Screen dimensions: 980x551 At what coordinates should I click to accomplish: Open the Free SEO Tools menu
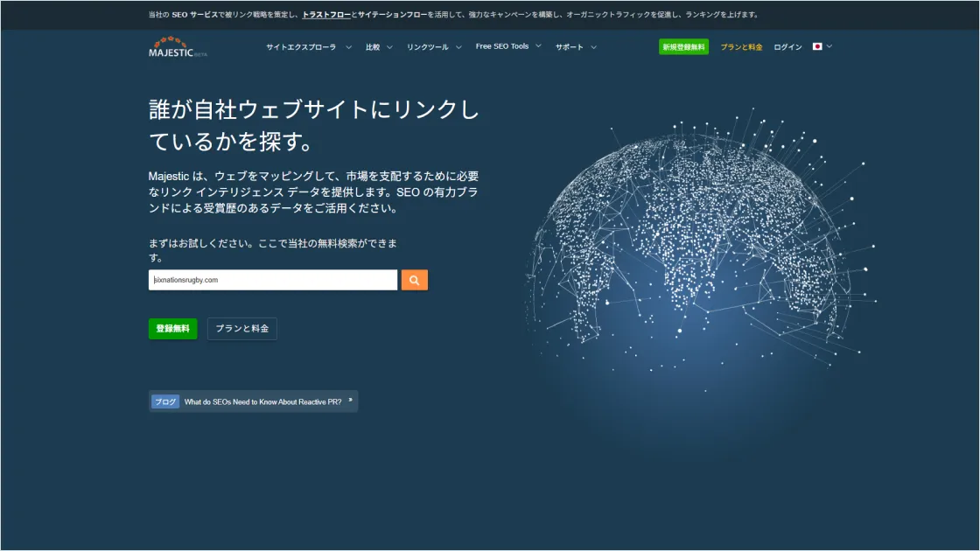[502, 46]
